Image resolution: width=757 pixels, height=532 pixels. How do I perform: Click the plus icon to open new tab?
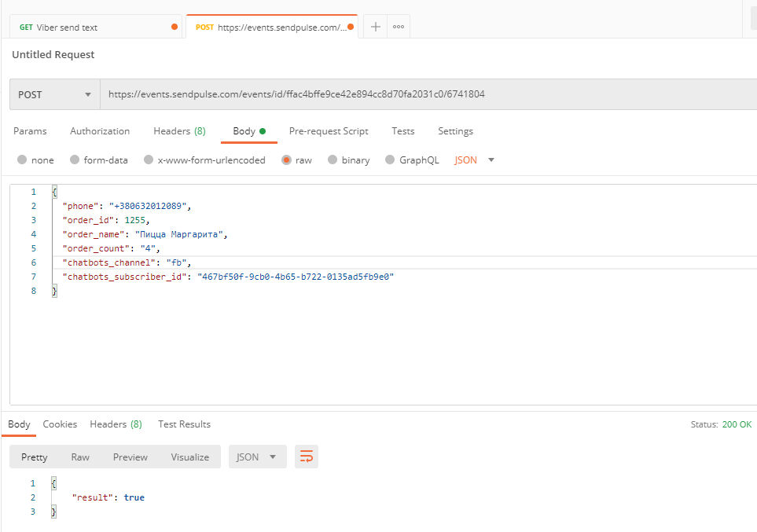(x=376, y=27)
